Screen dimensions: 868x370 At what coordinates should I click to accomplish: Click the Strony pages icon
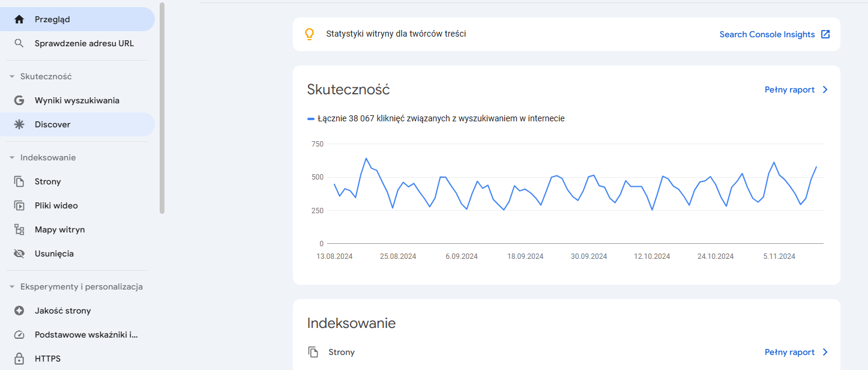(19, 181)
